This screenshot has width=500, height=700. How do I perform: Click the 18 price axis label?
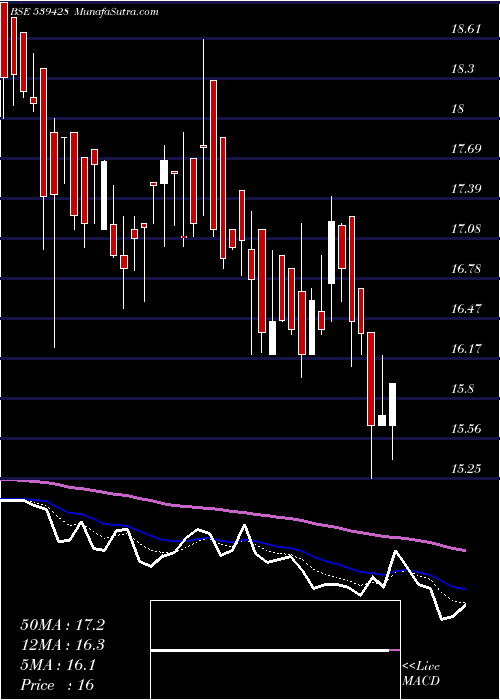tap(458, 109)
